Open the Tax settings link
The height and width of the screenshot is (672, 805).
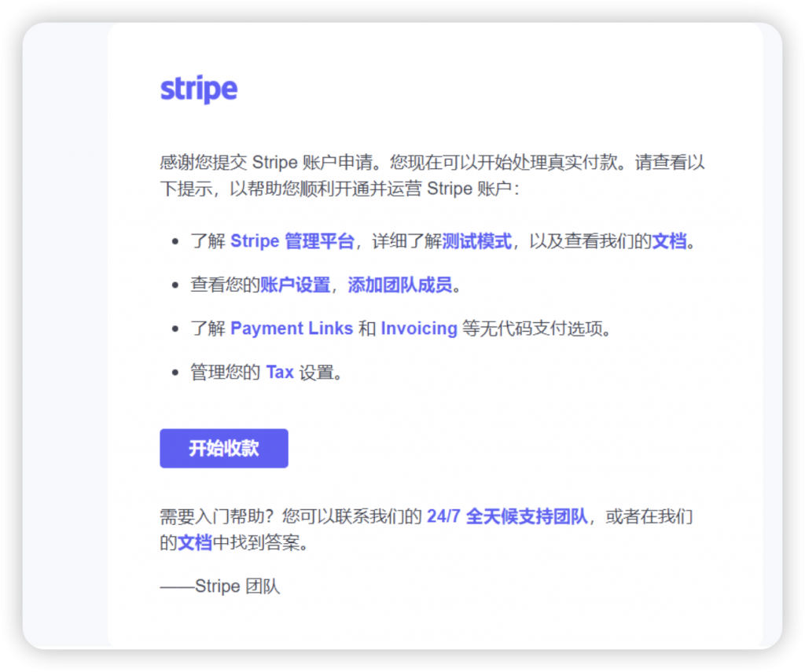280,372
